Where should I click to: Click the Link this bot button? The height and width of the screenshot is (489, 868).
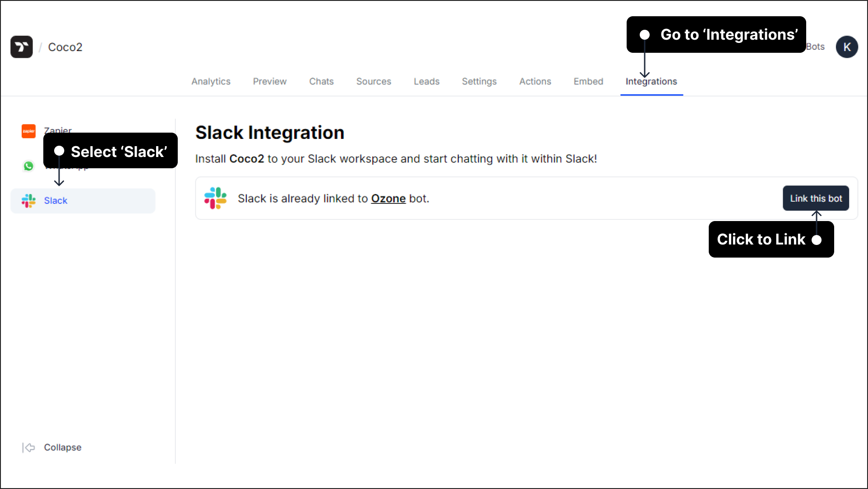[x=816, y=198]
